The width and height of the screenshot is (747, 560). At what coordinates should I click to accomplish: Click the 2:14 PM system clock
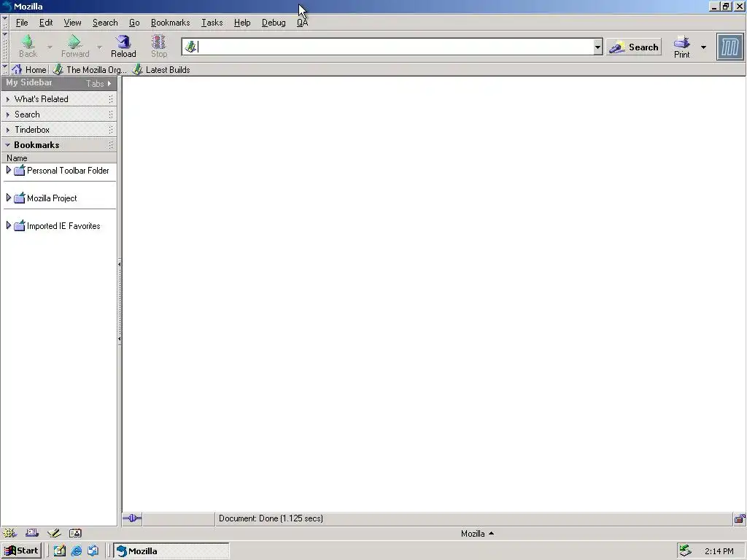click(x=719, y=551)
